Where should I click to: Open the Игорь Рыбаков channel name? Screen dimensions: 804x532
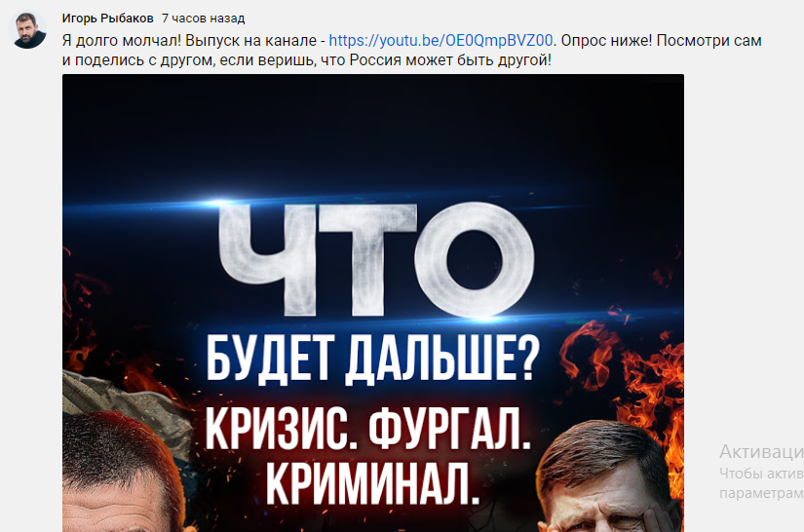coord(107,19)
